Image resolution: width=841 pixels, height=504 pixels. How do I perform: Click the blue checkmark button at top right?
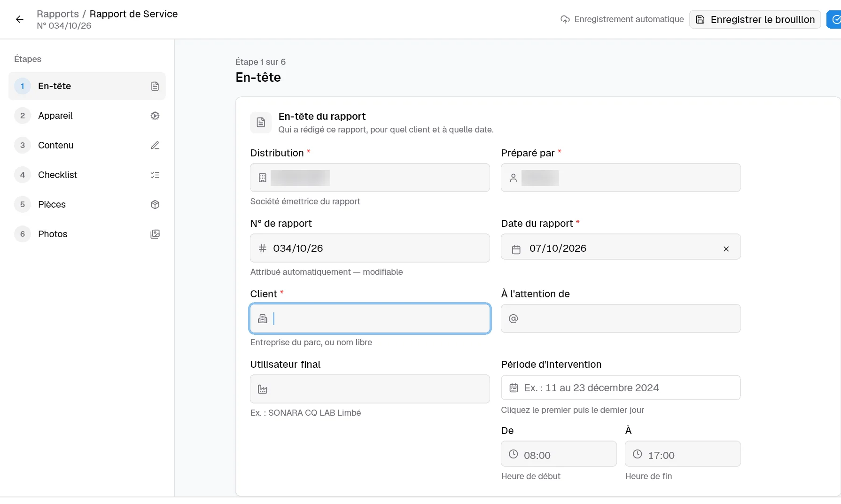coord(834,19)
